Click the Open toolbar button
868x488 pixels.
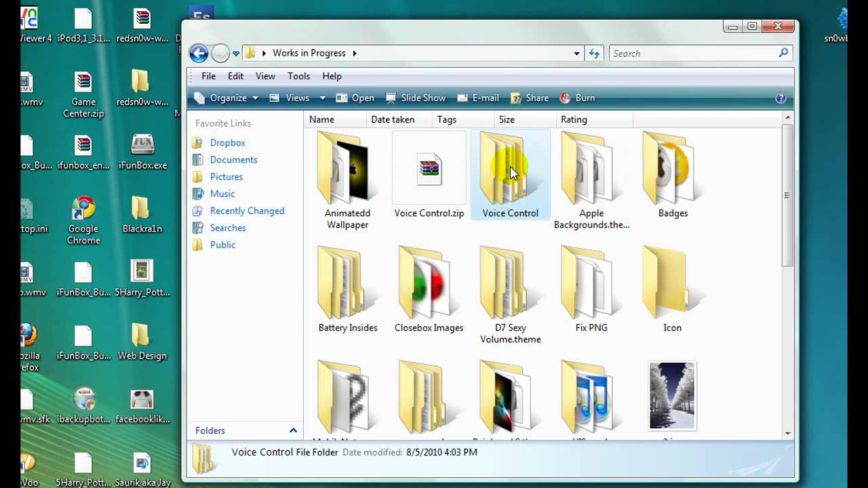(x=355, y=98)
